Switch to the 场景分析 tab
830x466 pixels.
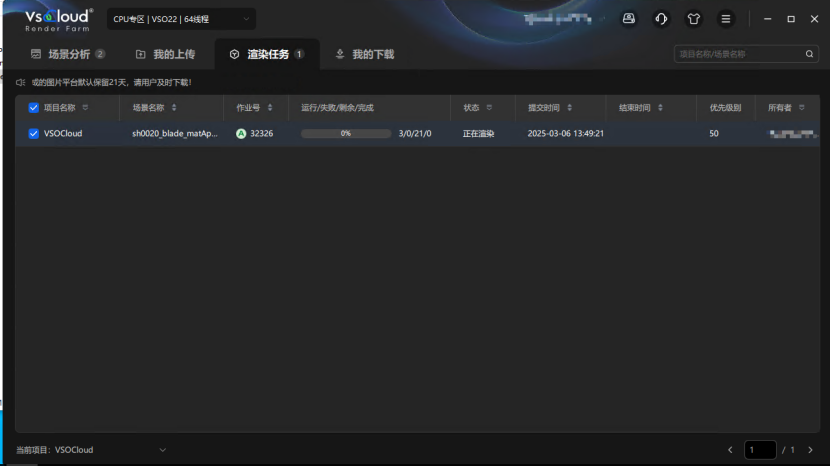[68, 54]
